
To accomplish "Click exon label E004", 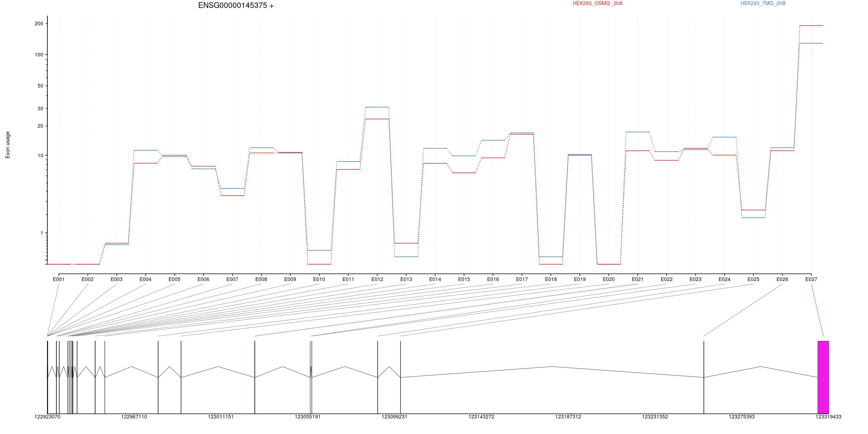I will [145, 279].
